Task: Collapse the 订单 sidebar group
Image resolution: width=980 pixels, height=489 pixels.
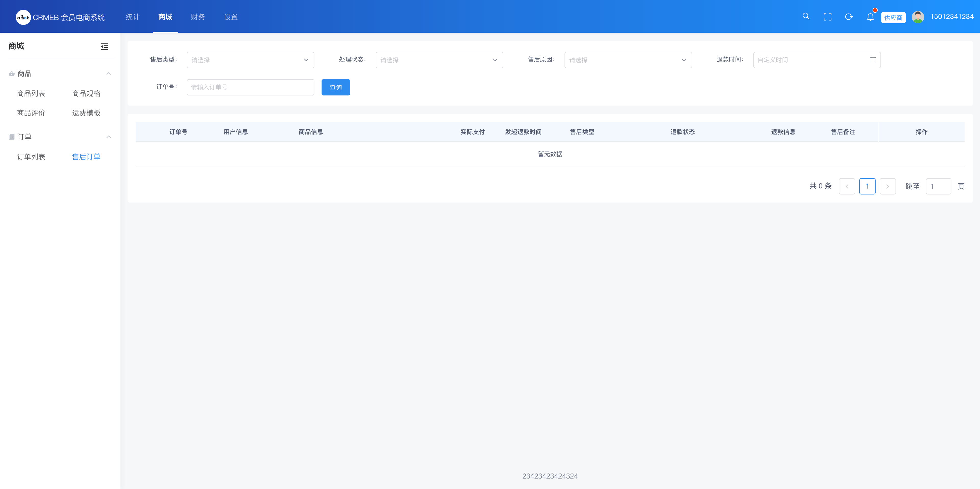Action: point(108,137)
